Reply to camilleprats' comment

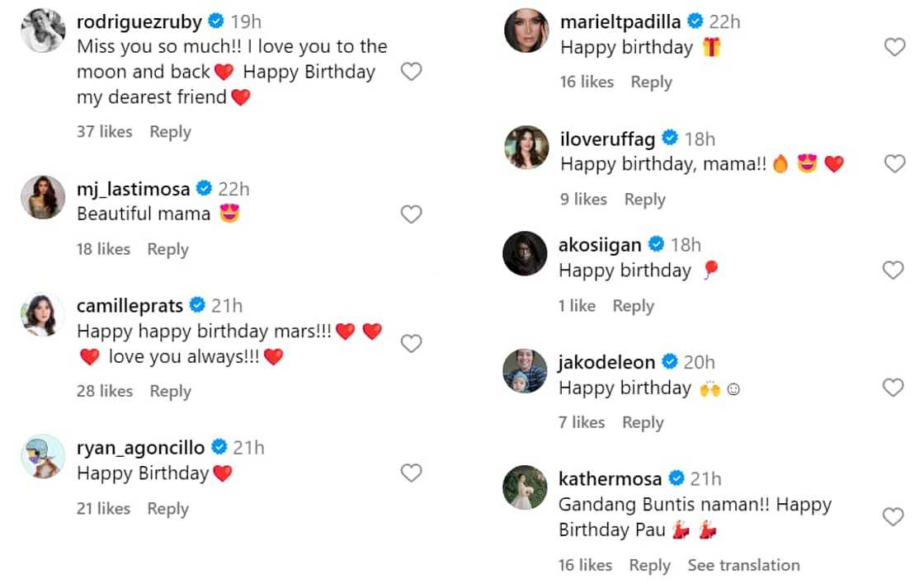pyautogui.click(x=170, y=391)
